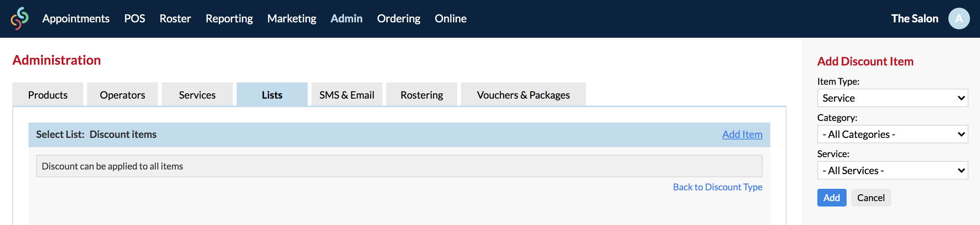Screen dimensions: 980x225
Task: Open the Item Type dropdown
Action: (x=892, y=98)
